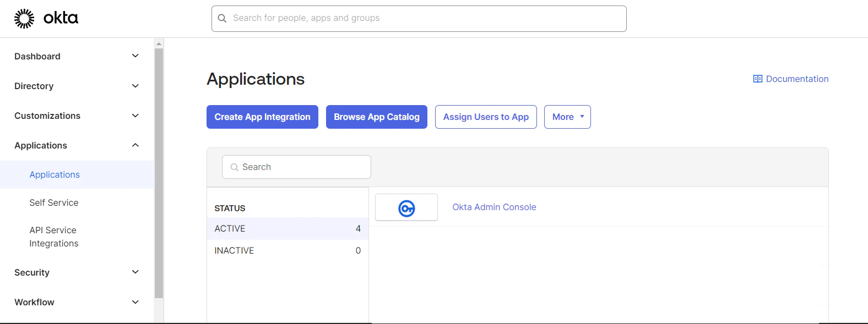The width and height of the screenshot is (868, 324).
Task: Click the magnifier icon in the top search bar
Action: coord(222,19)
